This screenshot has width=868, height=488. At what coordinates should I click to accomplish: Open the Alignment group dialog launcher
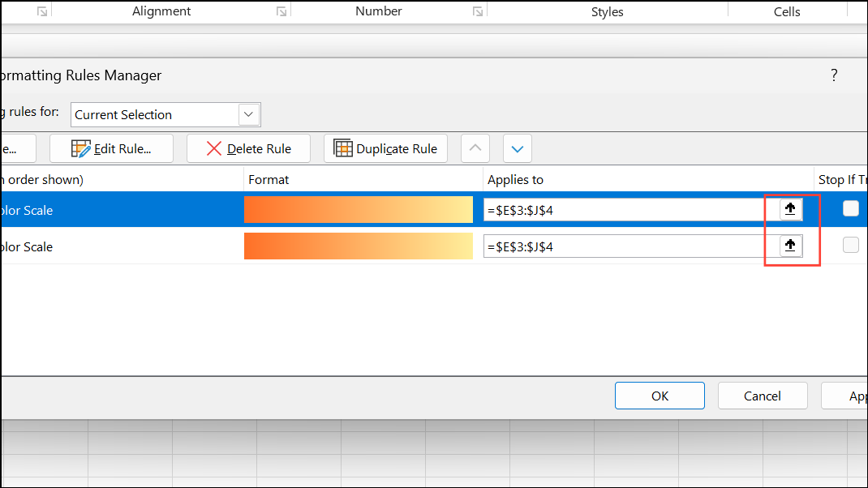click(x=280, y=10)
